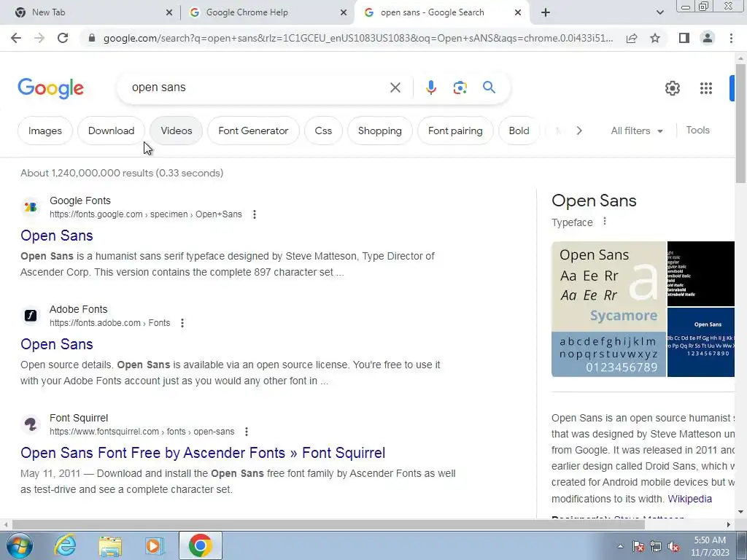The width and height of the screenshot is (747, 560).
Task: Open the black font weights thumbnail
Action: point(701,274)
